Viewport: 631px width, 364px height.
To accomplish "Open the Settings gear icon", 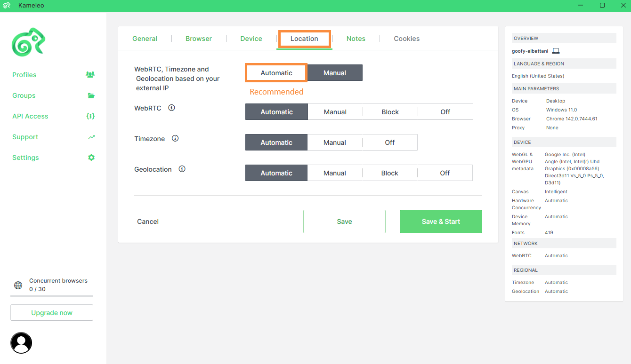I will point(91,158).
